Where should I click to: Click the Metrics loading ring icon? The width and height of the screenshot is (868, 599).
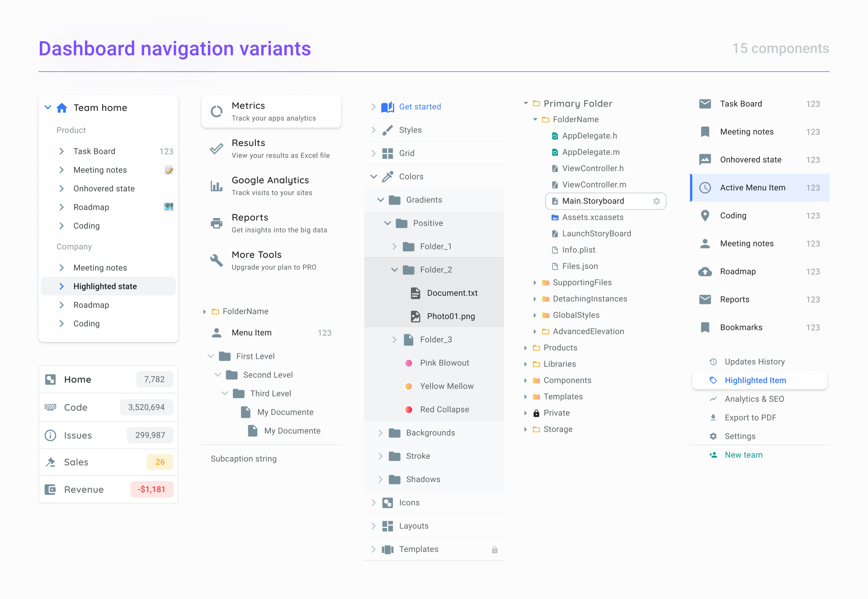point(217,111)
